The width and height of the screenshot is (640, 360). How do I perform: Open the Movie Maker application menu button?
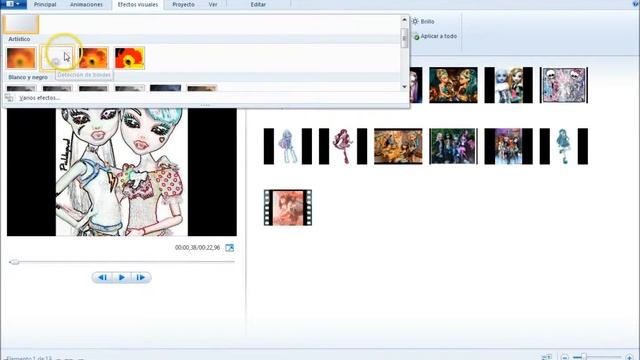(13, 4)
